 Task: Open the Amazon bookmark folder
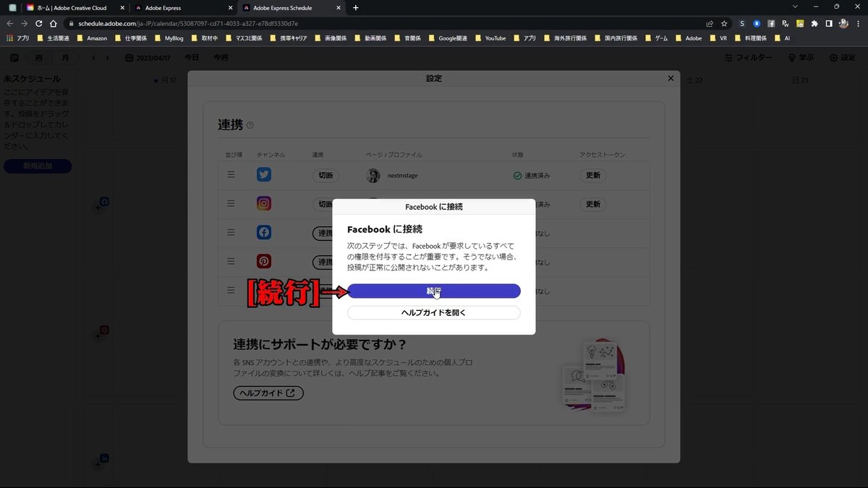[x=91, y=38]
